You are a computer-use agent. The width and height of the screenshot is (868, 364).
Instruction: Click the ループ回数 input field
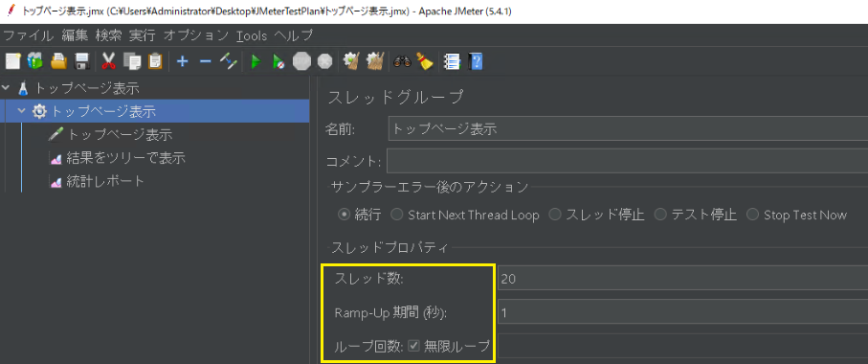682,346
